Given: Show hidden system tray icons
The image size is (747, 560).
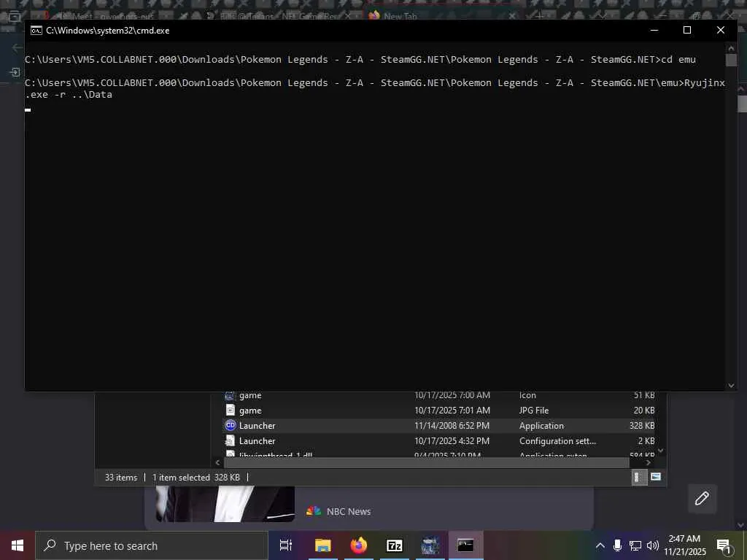Looking at the screenshot, I should pyautogui.click(x=600, y=545).
